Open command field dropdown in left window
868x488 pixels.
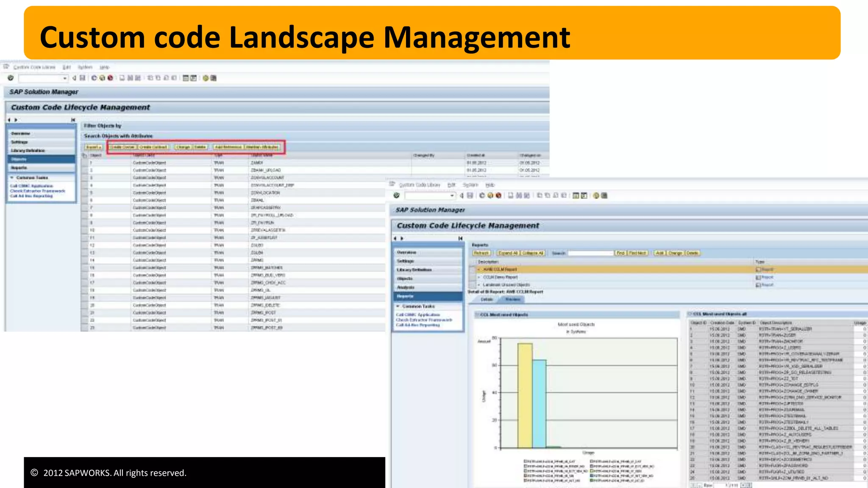pyautogui.click(x=65, y=78)
